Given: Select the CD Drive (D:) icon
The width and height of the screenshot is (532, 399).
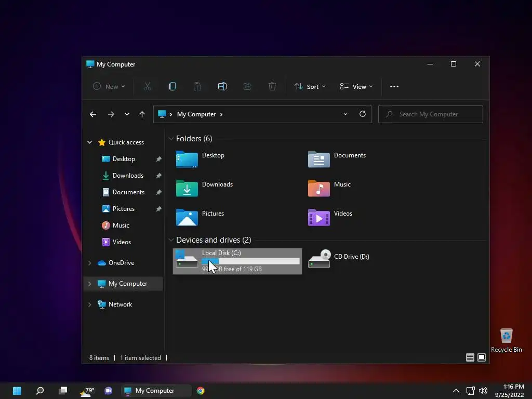Looking at the screenshot, I should (x=319, y=259).
